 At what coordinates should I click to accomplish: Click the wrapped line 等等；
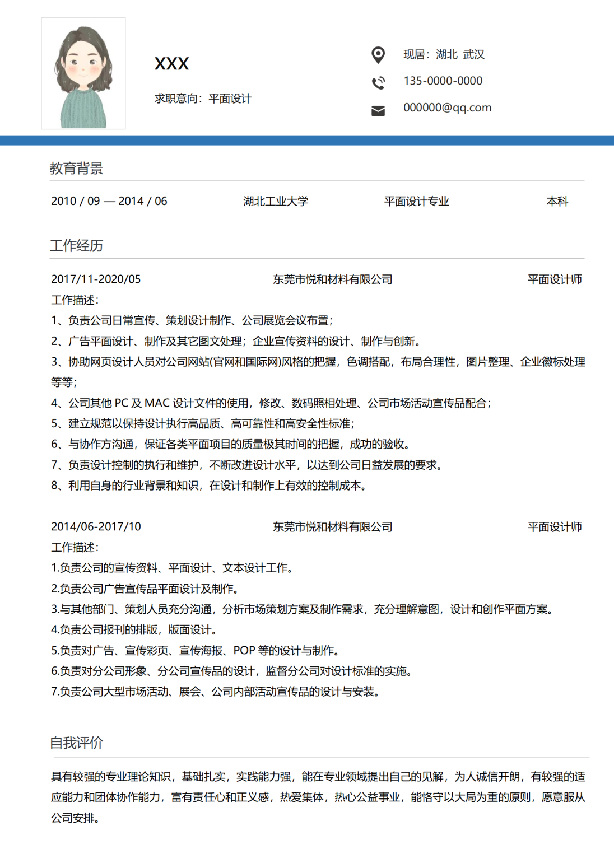pyautogui.click(x=64, y=382)
